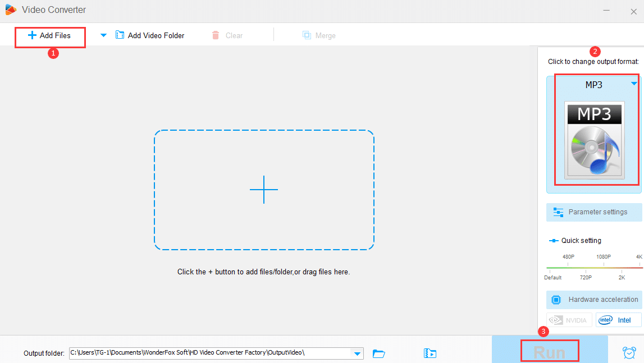644x363 pixels.
Task: Click the Clear trash icon
Action: coord(216,35)
